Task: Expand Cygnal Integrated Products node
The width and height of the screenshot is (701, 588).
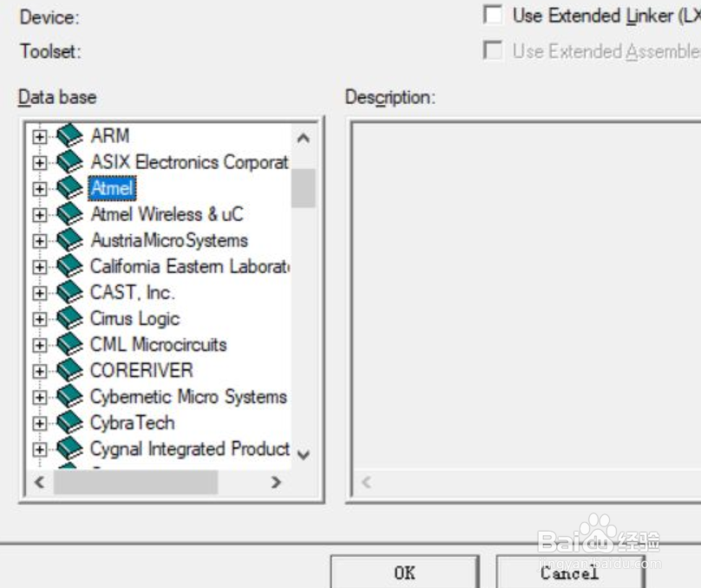Action: [40, 449]
